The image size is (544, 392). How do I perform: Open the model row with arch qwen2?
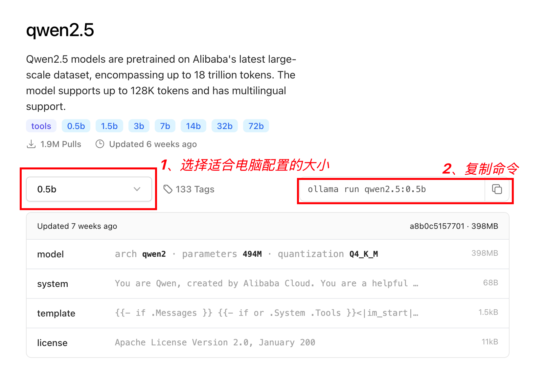click(x=268, y=254)
